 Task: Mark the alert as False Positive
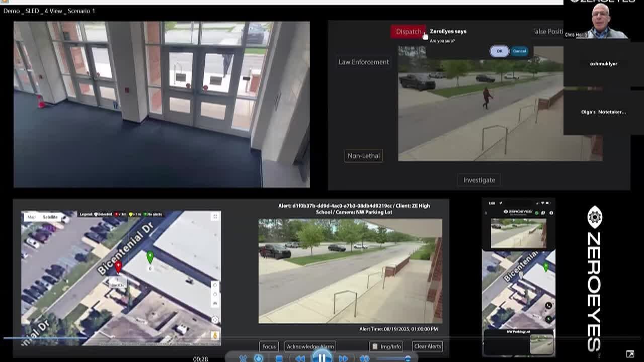coord(547,31)
